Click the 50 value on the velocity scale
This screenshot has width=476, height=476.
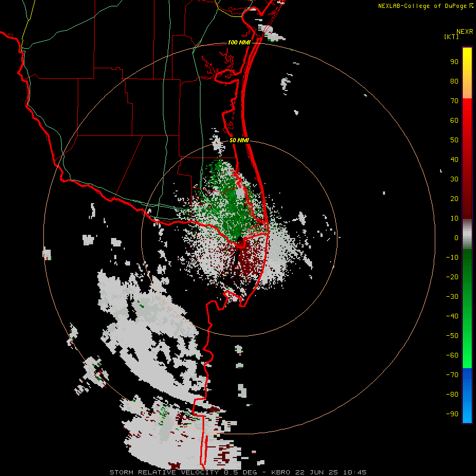454,140
